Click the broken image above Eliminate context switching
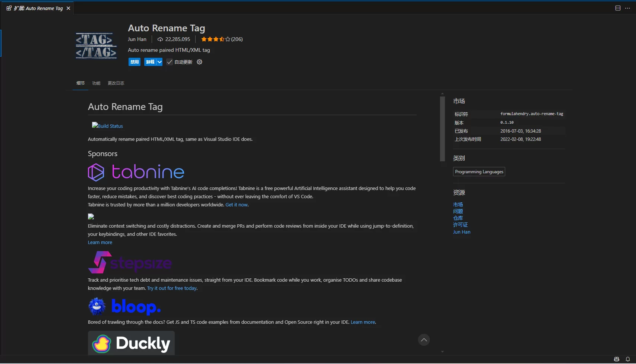The height and width of the screenshot is (364, 636). (91, 216)
